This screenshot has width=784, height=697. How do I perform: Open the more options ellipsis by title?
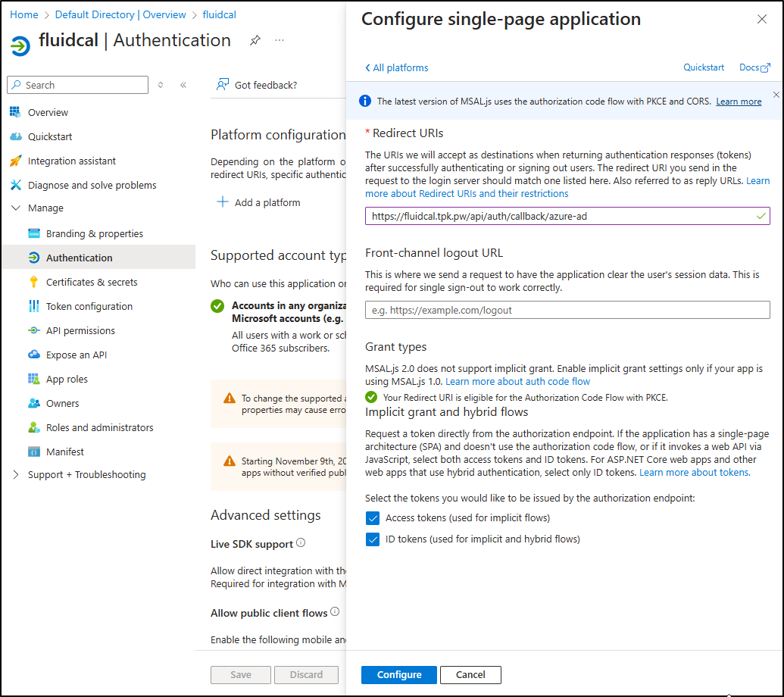pos(280,40)
